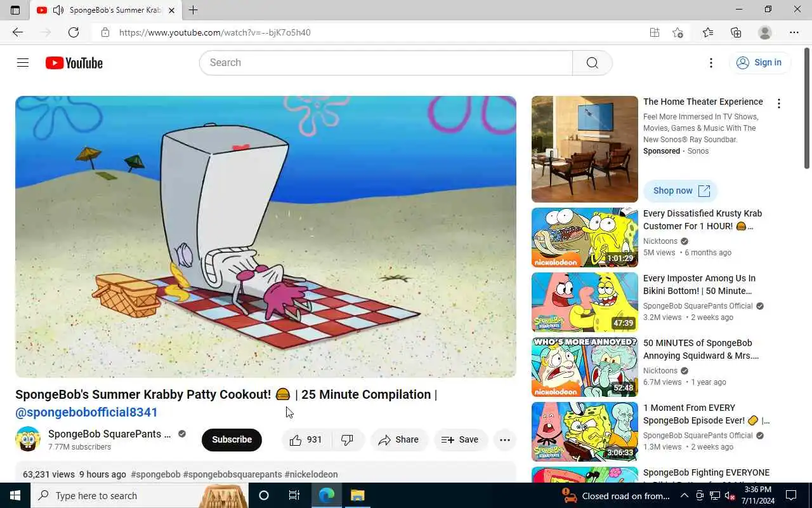Click the video player area
Viewport: 812px width, 508px height.
(x=266, y=237)
